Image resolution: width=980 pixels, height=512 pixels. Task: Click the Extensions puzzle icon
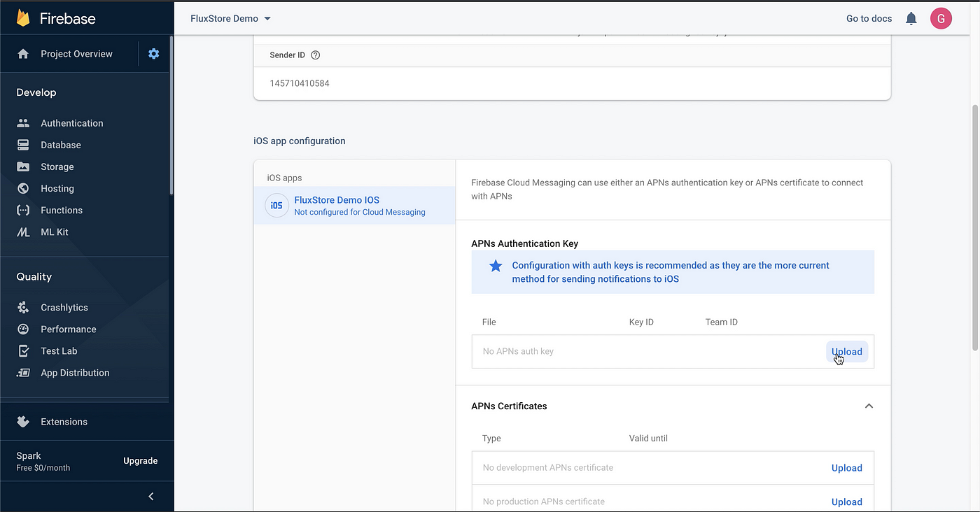tap(23, 422)
